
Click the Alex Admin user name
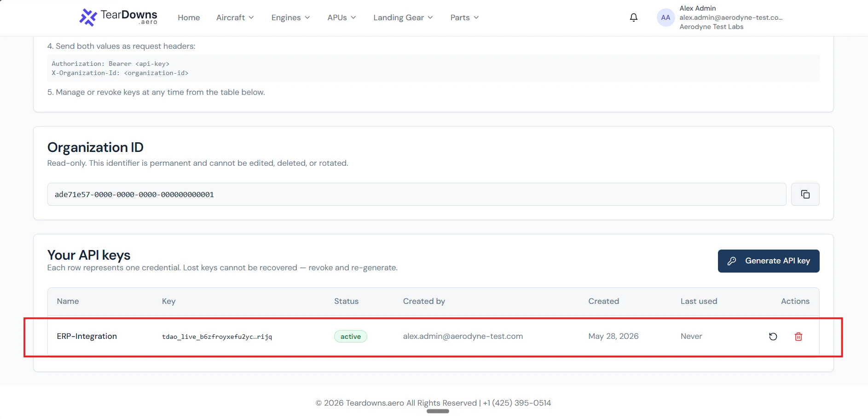(x=698, y=8)
